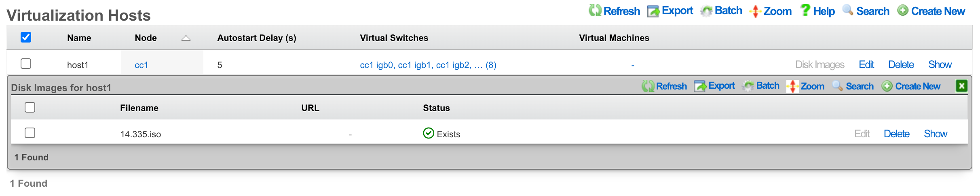
Task: Click Delete for 14.335.iso
Action: (x=897, y=134)
